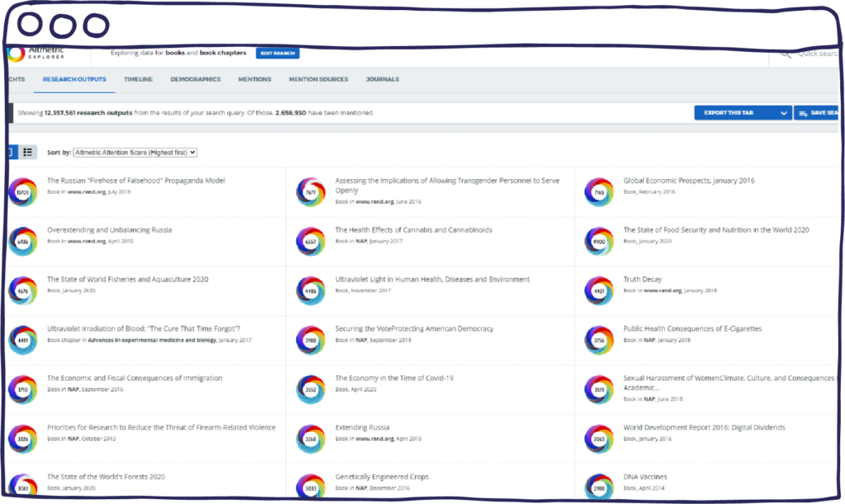
Task: Switch to the Timeline tab
Action: (138, 79)
